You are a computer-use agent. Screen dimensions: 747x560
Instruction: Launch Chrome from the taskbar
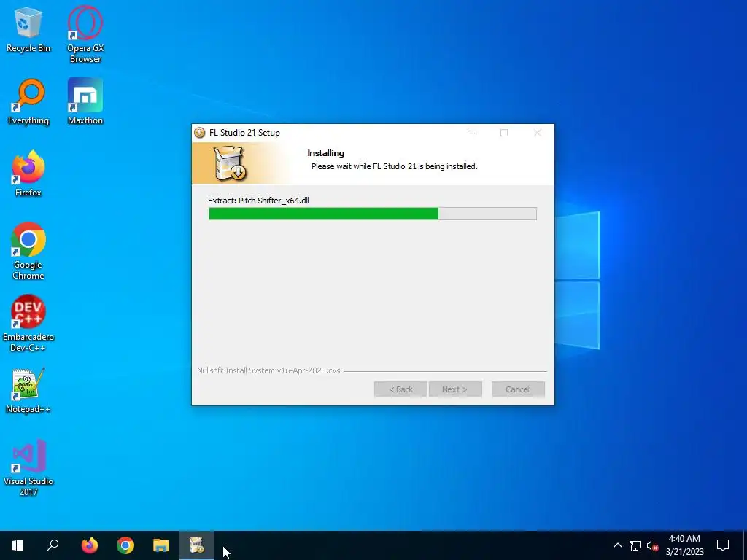click(125, 545)
